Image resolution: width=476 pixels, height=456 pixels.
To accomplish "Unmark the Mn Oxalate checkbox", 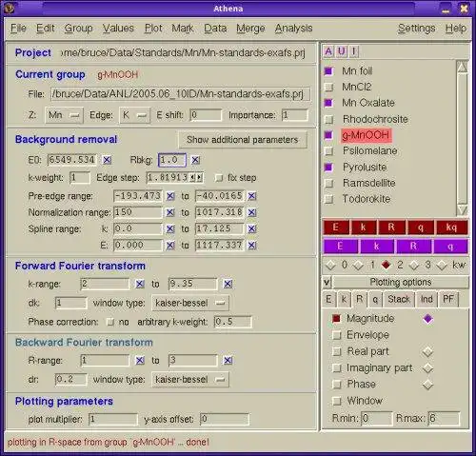I will (328, 103).
